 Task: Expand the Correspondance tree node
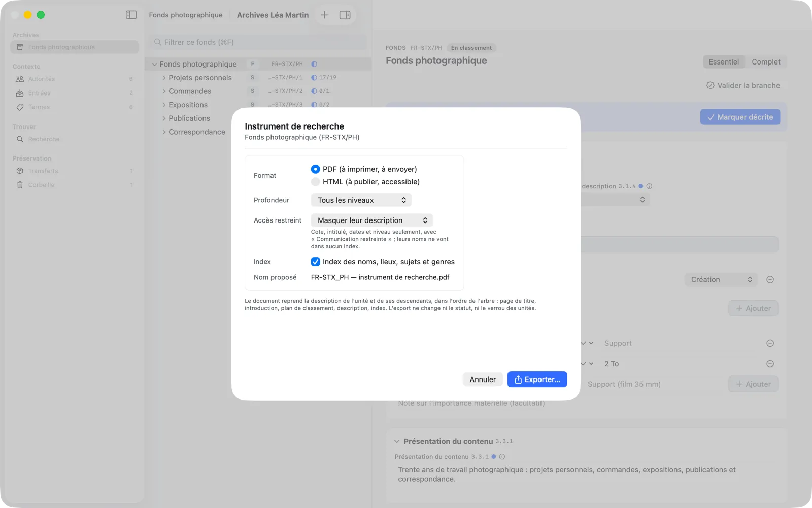[164, 132]
